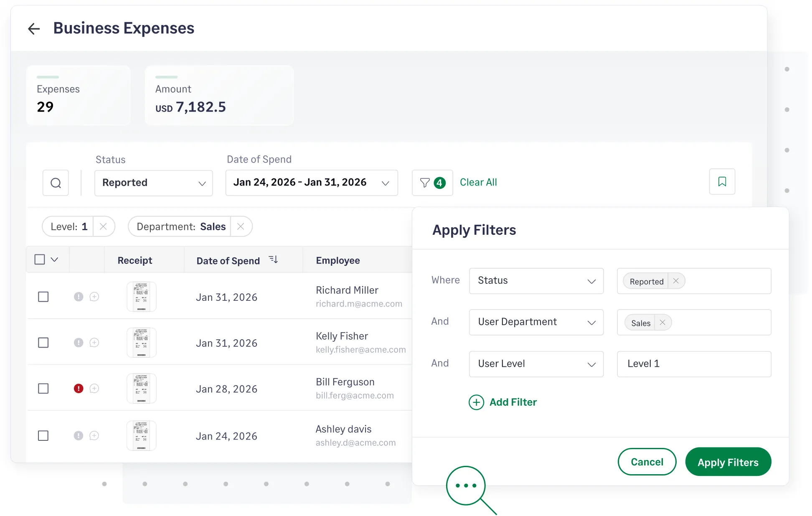Check the select-all checkbox in the table header
Image resolution: width=812 pixels, height=516 pixels.
40,259
